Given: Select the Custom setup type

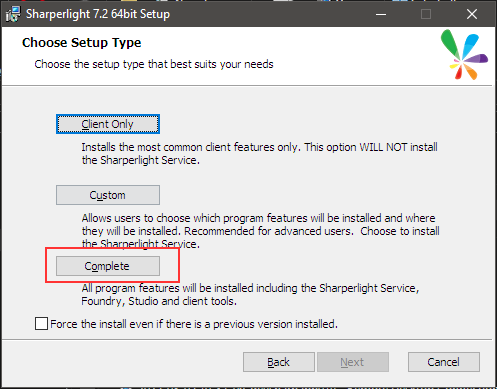Looking at the screenshot, I should (x=108, y=195).
